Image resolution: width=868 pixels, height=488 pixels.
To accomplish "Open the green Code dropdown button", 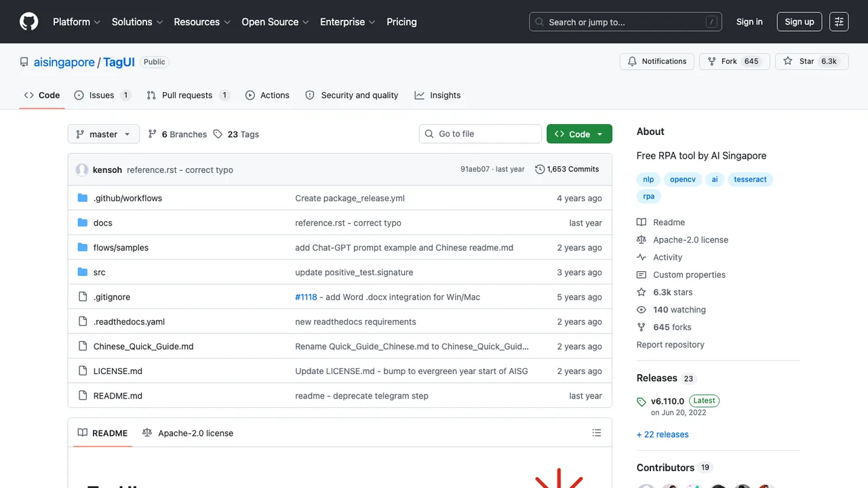I will (579, 134).
